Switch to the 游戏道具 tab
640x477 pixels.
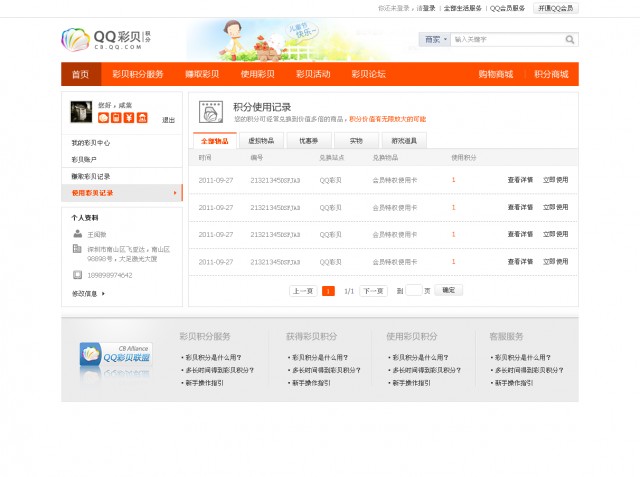click(x=404, y=141)
